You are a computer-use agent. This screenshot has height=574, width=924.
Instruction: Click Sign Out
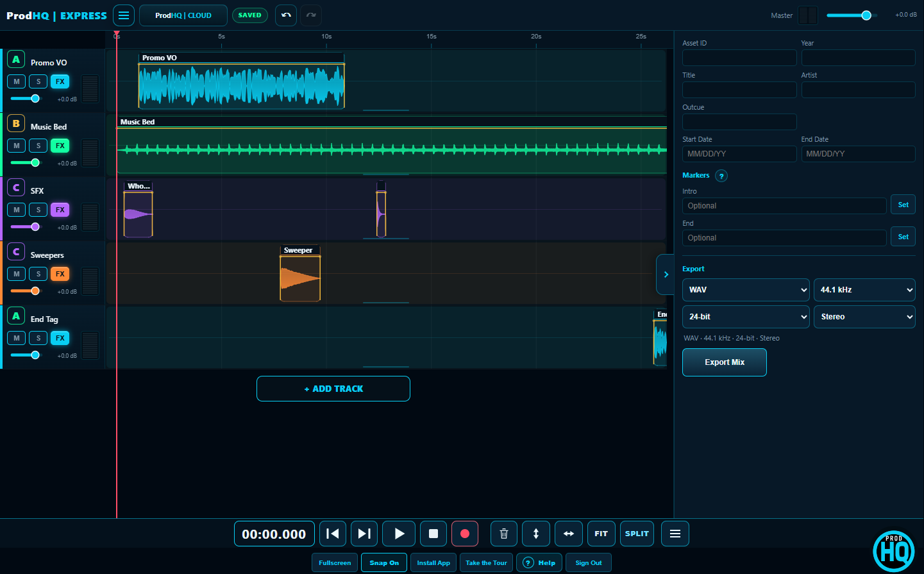pyautogui.click(x=589, y=562)
